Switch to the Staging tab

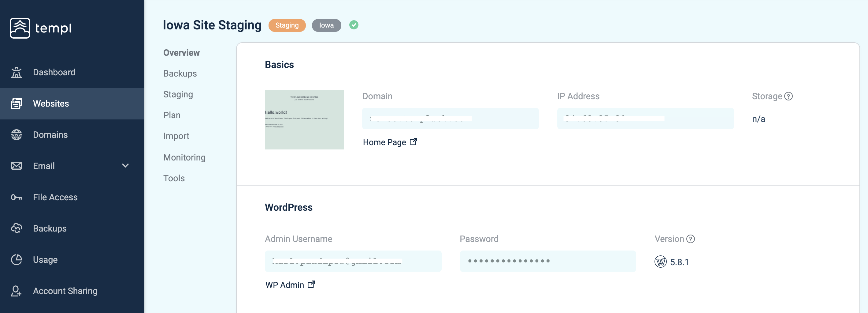(x=178, y=94)
